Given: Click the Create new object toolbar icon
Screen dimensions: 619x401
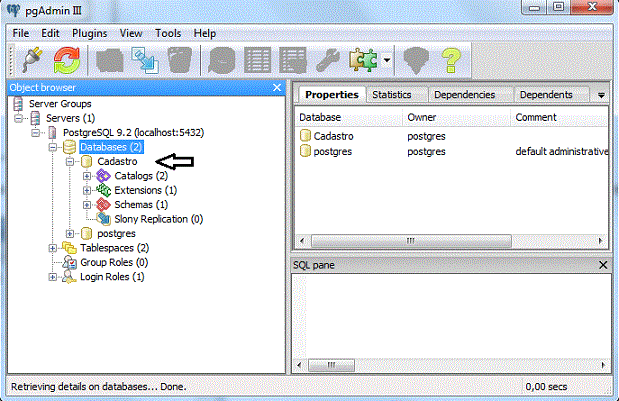Looking at the screenshot, I should [x=145, y=60].
